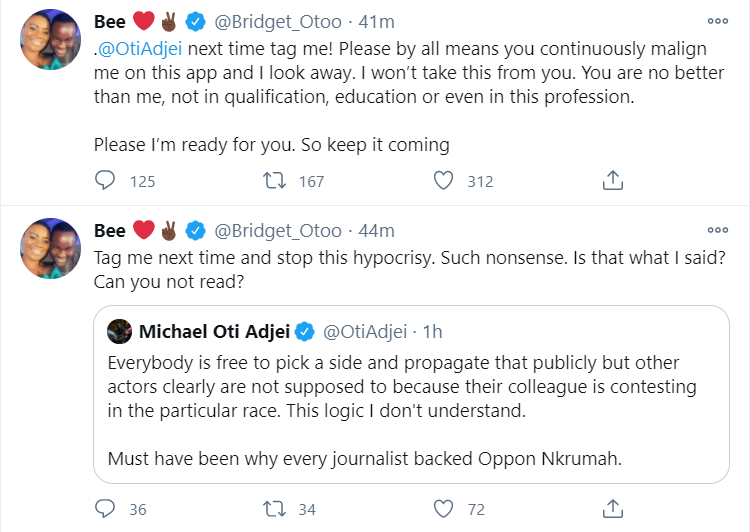This screenshot has height=532, width=750.
Task: Like the tweet with 312 likes
Action: point(446,181)
